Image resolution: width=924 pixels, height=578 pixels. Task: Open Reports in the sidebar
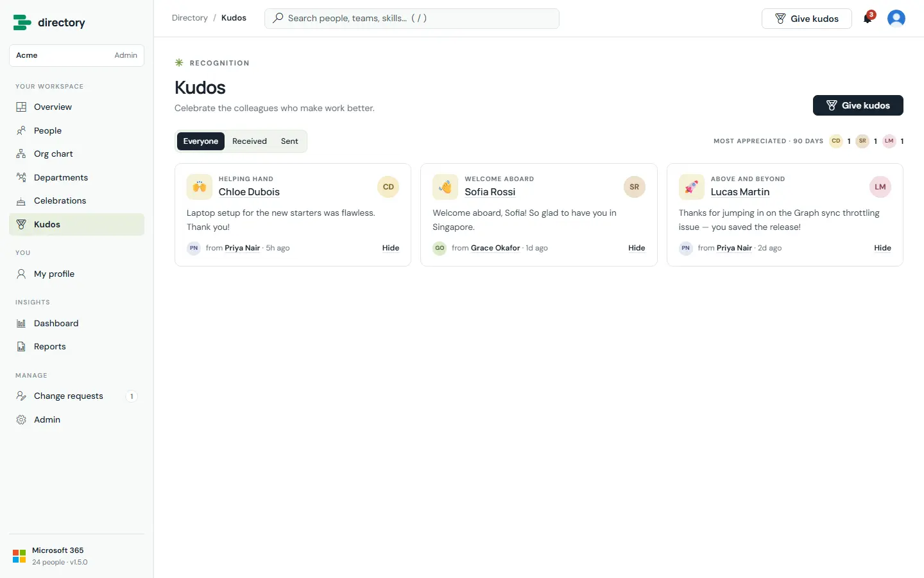pyautogui.click(x=76, y=347)
